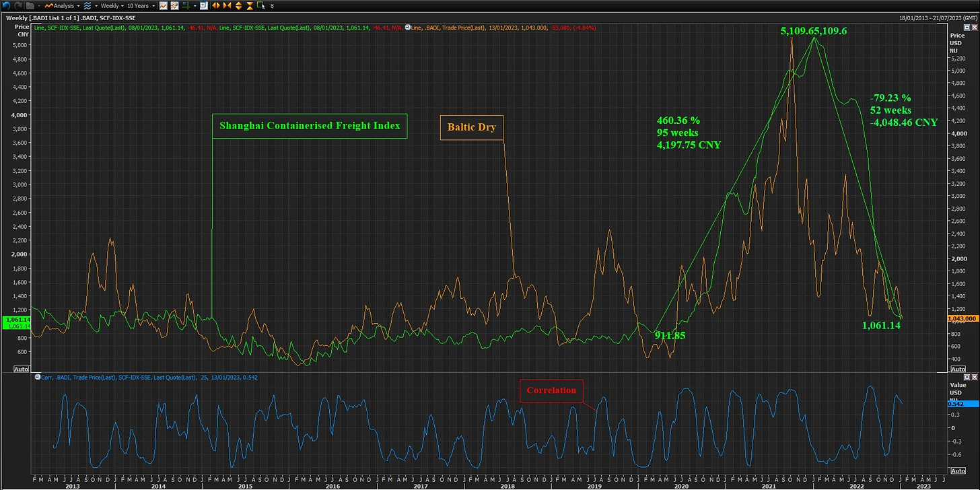
Task: Click the Undo arrow icon
Action: (7, 5)
